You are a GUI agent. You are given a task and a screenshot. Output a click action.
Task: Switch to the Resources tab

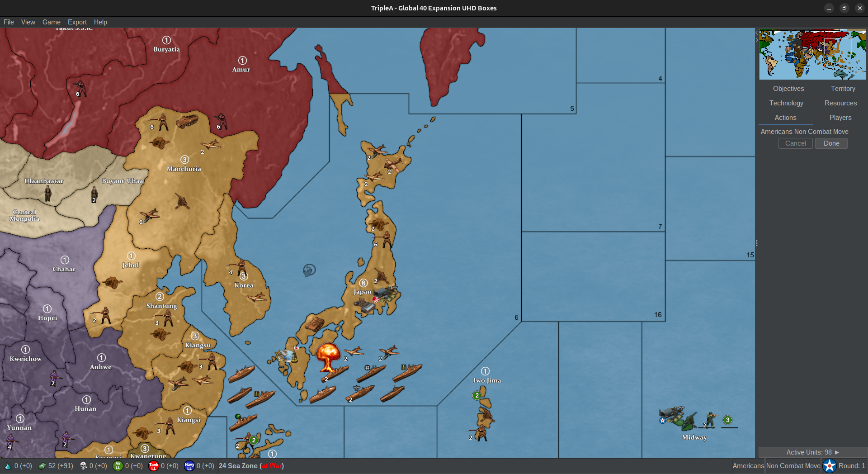pyautogui.click(x=840, y=103)
